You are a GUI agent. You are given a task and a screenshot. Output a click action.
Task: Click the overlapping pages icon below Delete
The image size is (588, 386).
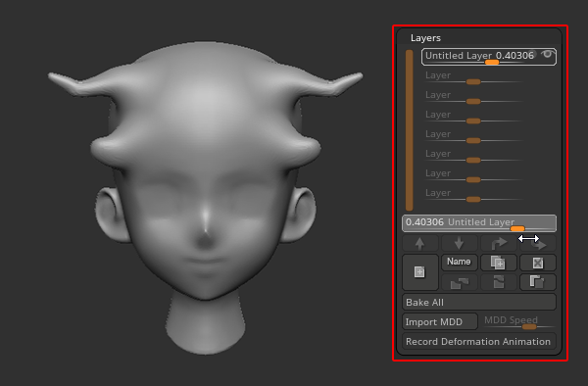pyautogui.click(x=538, y=282)
